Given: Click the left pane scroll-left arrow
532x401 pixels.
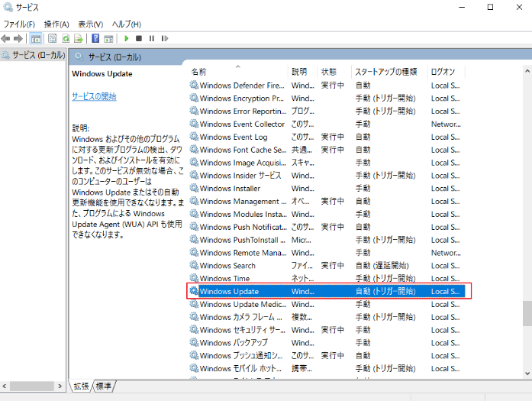Looking at the screenshot, I should click(4, 386).
